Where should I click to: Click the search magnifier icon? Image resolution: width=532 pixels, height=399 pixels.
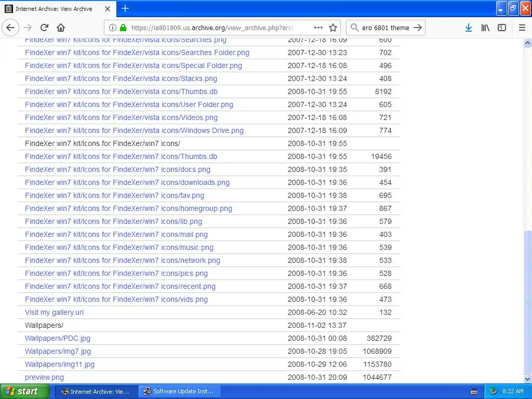[354, 28]
